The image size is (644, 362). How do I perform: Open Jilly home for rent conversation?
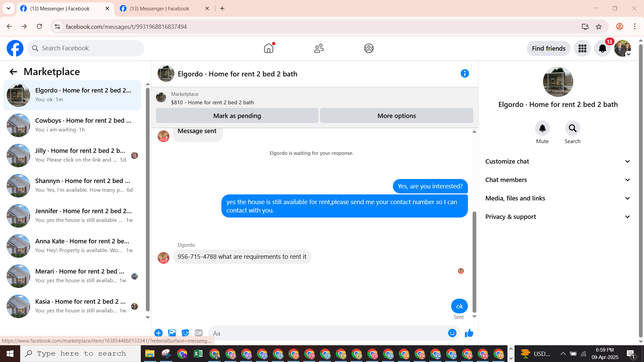click(72, 156)
